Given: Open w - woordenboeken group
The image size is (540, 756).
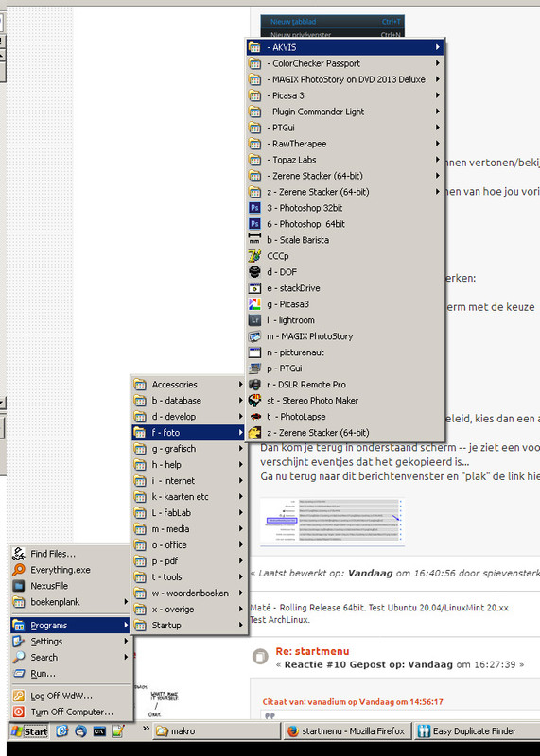Looking at the screenshot, I should click(x=189, y=593).
